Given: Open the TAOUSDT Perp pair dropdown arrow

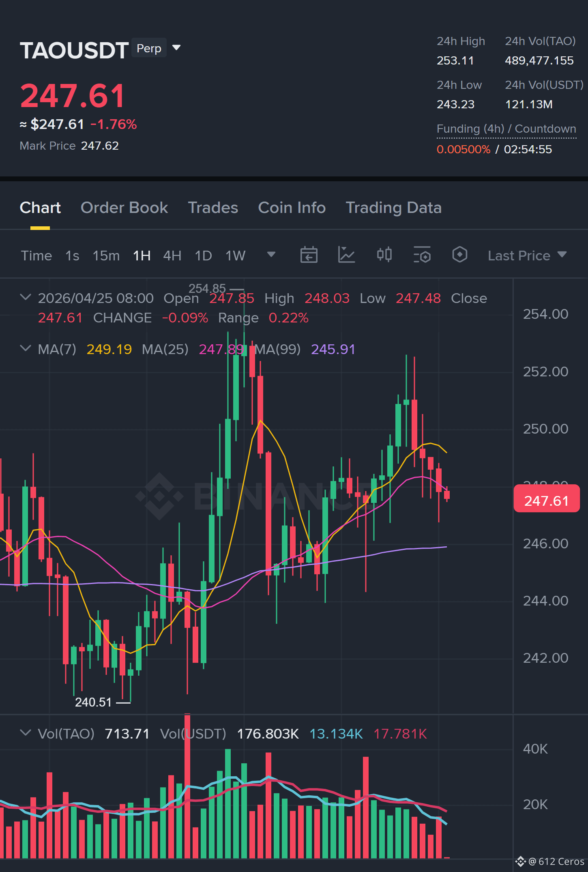Looking at the screenshot, I should [176, 48].
